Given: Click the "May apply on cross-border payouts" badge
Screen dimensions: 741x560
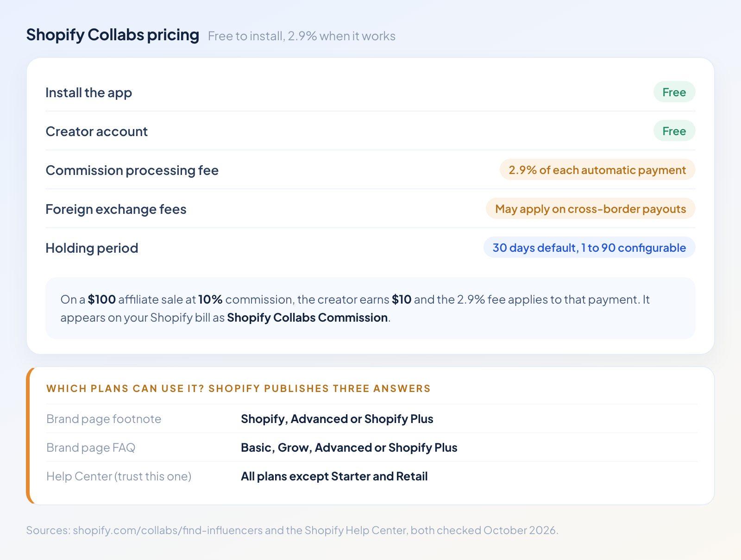Looking at the screenshot, I should [590, 209].
